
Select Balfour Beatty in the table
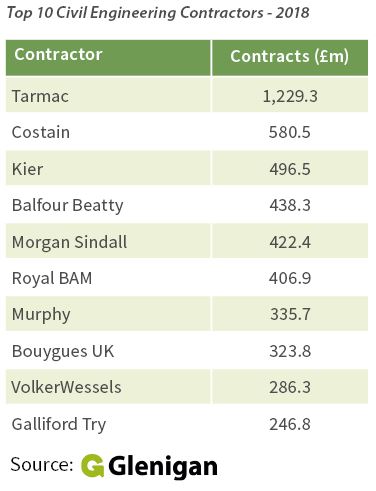pos(68,205)
